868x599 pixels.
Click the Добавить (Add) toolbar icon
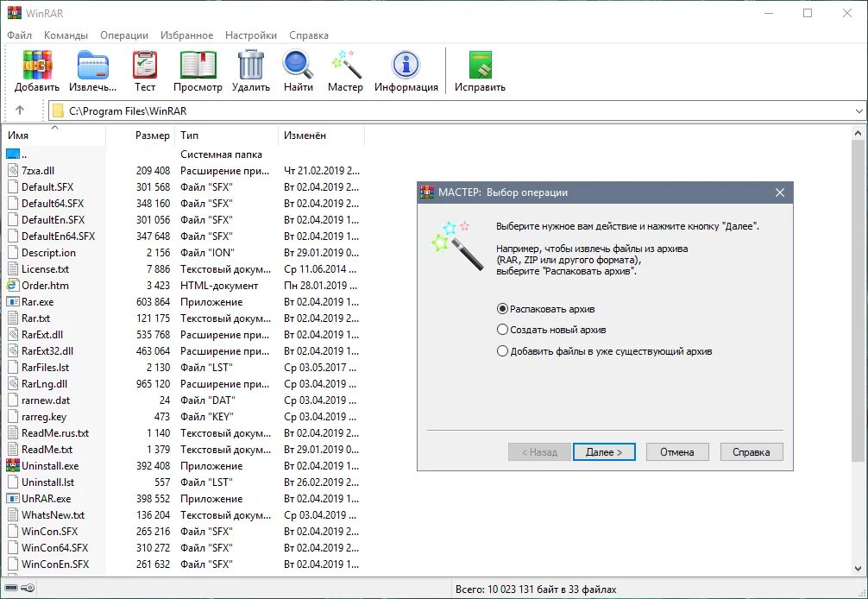[37, 66]
